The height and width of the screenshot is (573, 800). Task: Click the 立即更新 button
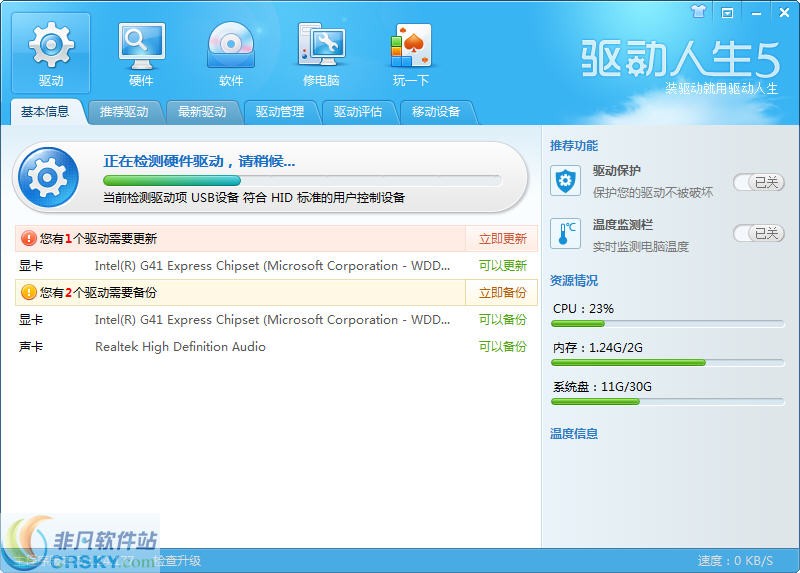coord(502,239)
